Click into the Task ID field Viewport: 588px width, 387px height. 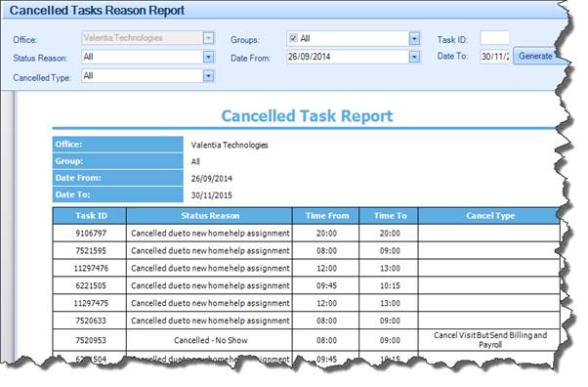(494, 39)
